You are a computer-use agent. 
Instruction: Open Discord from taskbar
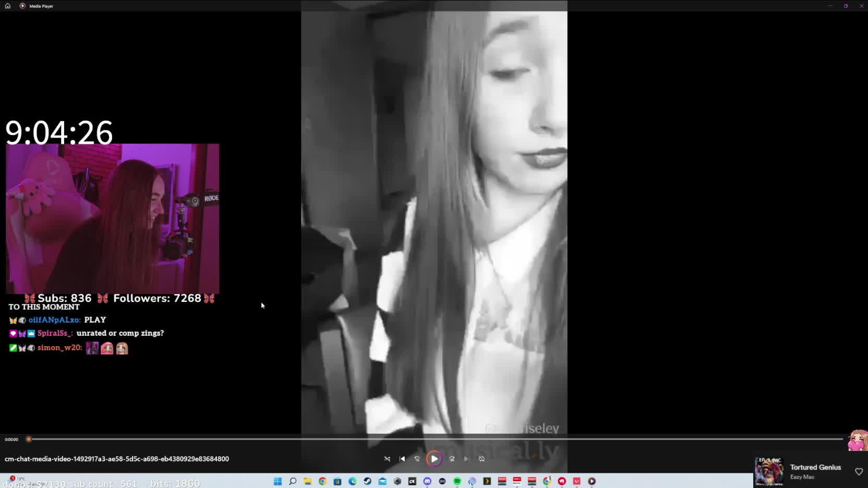click(x=427, y=481)
